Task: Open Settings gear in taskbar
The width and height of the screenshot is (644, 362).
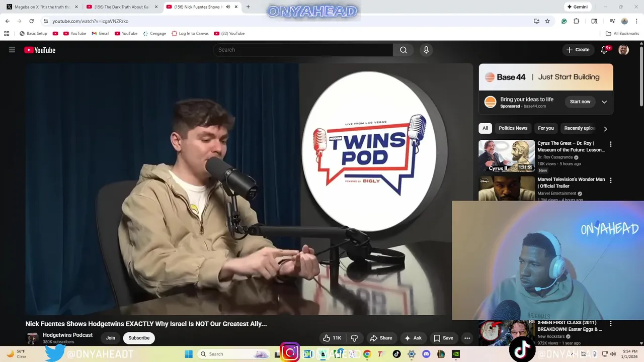Action: coord(412,354)
